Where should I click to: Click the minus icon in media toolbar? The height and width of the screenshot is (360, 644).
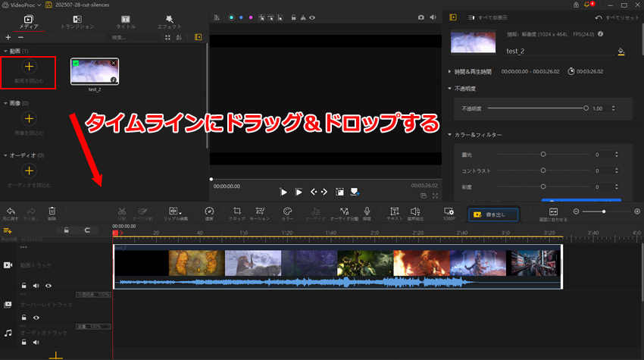pos(20,37)
